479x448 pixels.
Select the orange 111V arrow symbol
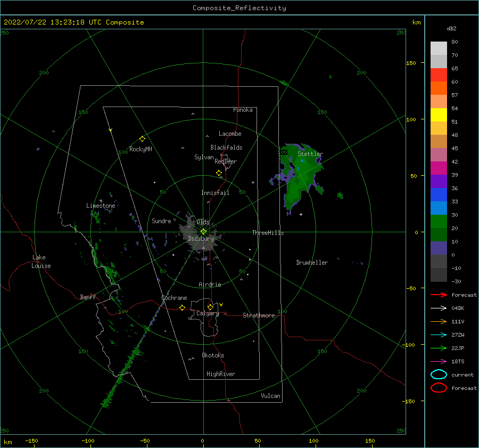439,321
